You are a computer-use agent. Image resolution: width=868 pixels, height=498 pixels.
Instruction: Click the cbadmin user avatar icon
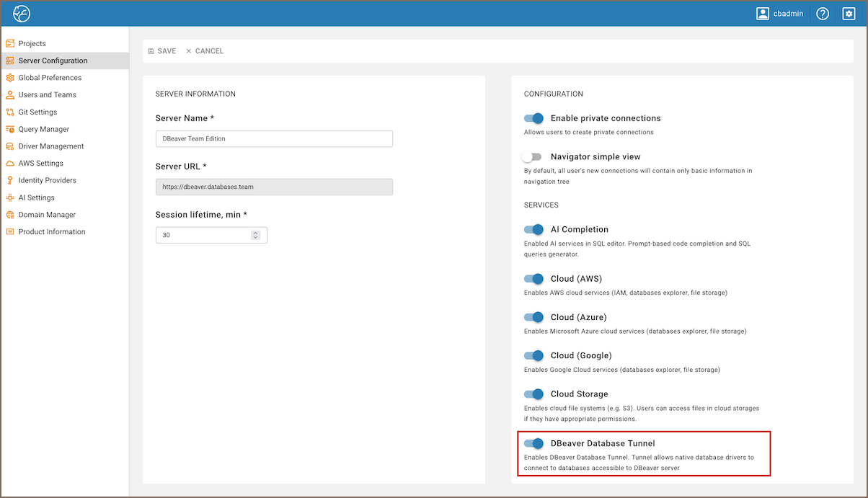[x=763, y=14]
